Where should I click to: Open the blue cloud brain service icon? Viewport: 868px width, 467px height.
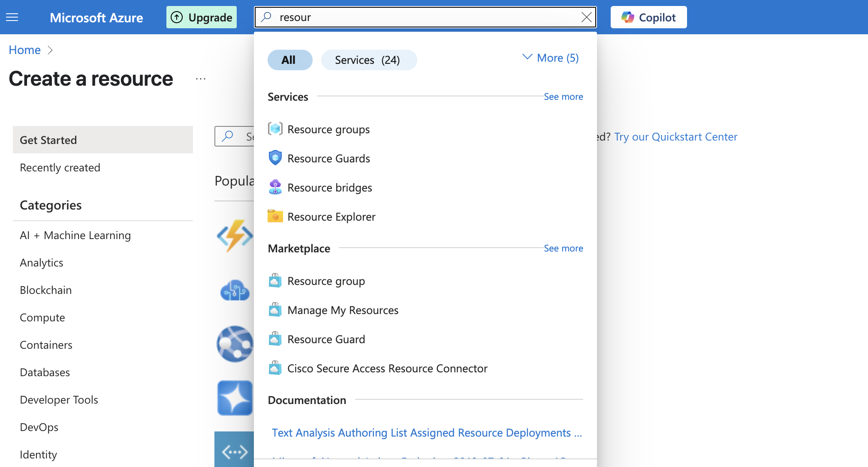[235, 290]
